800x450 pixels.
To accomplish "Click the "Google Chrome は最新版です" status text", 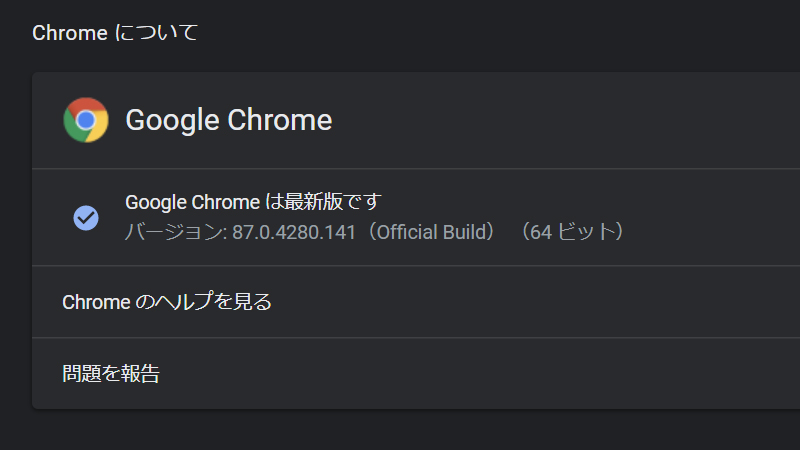I will coord(254,202).
